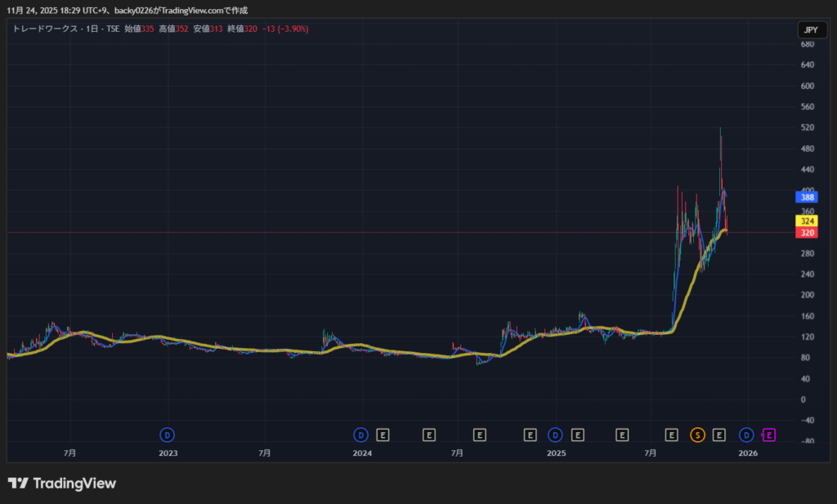The width and height of the screenshot is (837, 504).
Task: Click the purple upcoming earnings marker
Action: click(769, 435)
